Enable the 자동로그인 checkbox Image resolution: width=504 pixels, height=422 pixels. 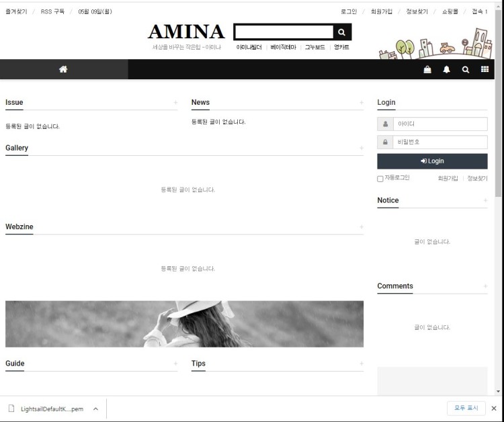(x=380, y=179)
